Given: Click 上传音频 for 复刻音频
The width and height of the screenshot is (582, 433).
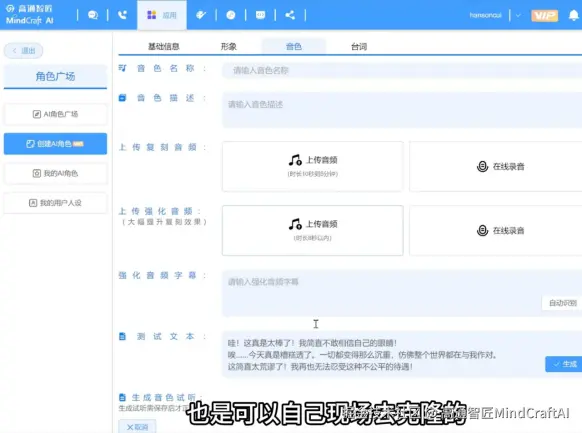Looking at the screenshot, I should coord(313,166).
